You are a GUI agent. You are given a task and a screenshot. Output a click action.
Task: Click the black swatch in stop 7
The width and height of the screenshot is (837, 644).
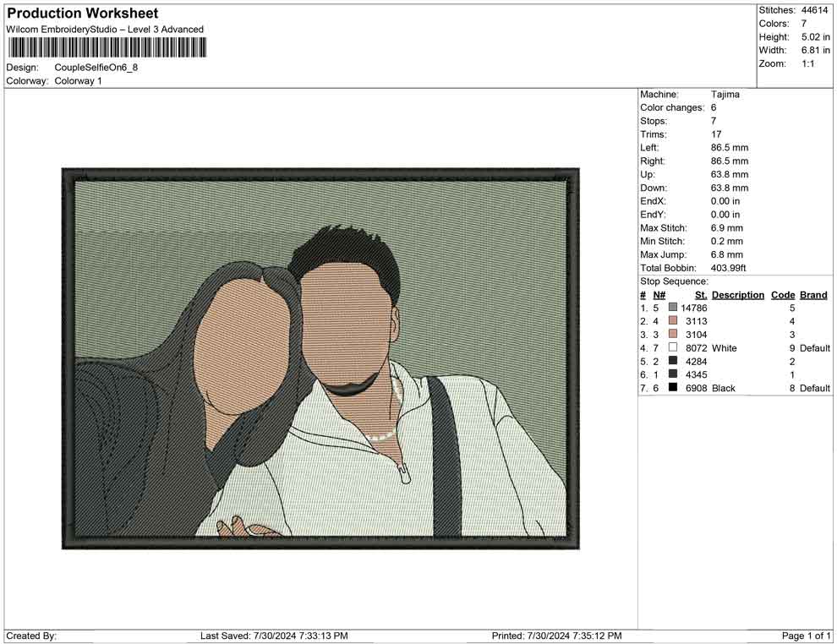click(x=673, y=388)
